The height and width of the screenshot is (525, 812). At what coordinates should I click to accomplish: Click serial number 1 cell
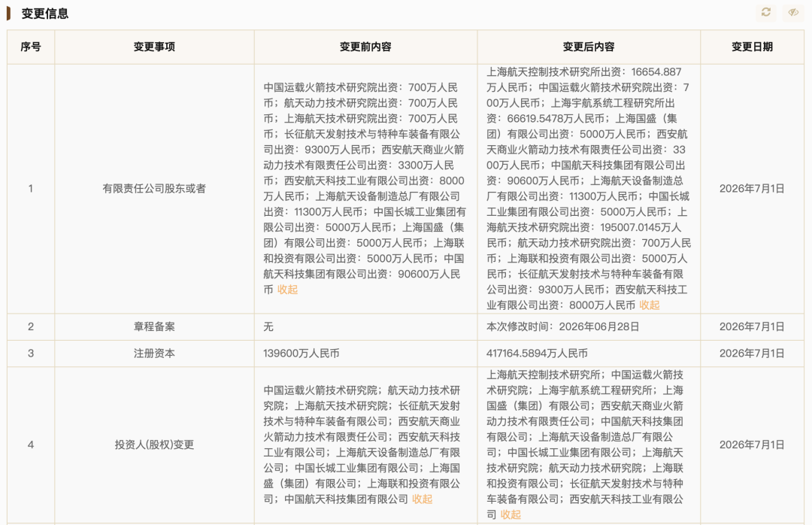pyautogui.click(x=31, y=189)
